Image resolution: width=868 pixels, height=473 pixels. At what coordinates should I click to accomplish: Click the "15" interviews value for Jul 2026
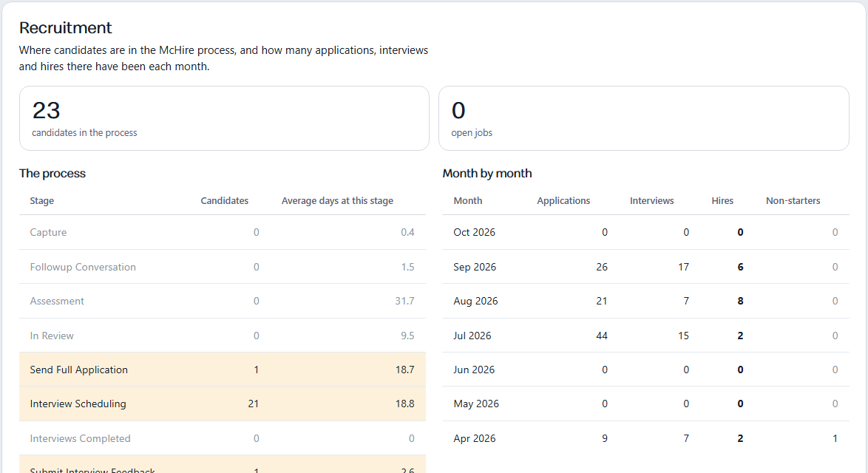point(684,336)
